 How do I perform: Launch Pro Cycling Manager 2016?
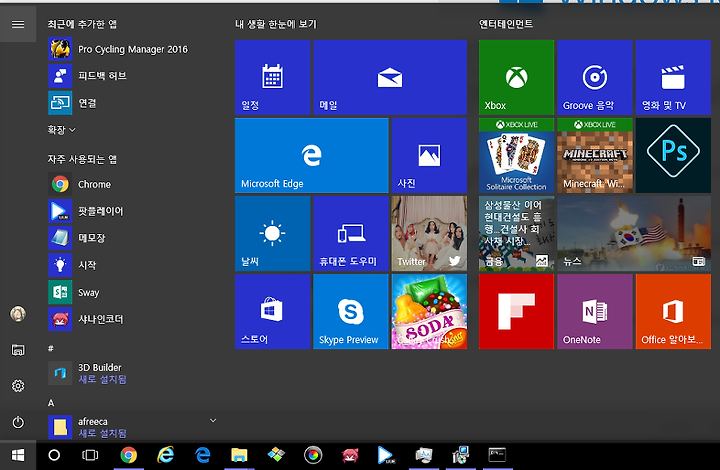[x=133, y=49]
